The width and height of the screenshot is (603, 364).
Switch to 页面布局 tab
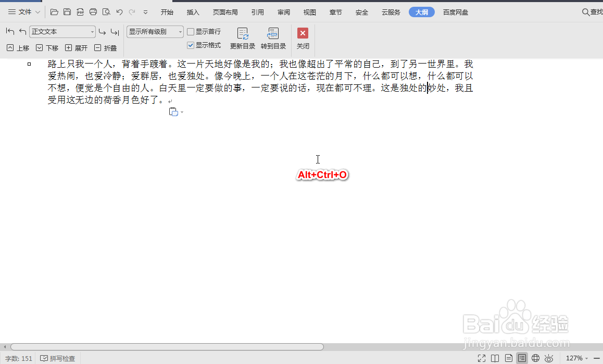[x=225, y=12]
